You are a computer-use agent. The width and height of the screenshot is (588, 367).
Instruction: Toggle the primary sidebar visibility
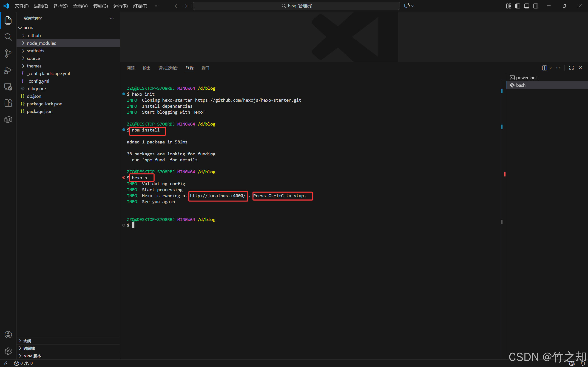pyautogui.click(x=517, y=6)
